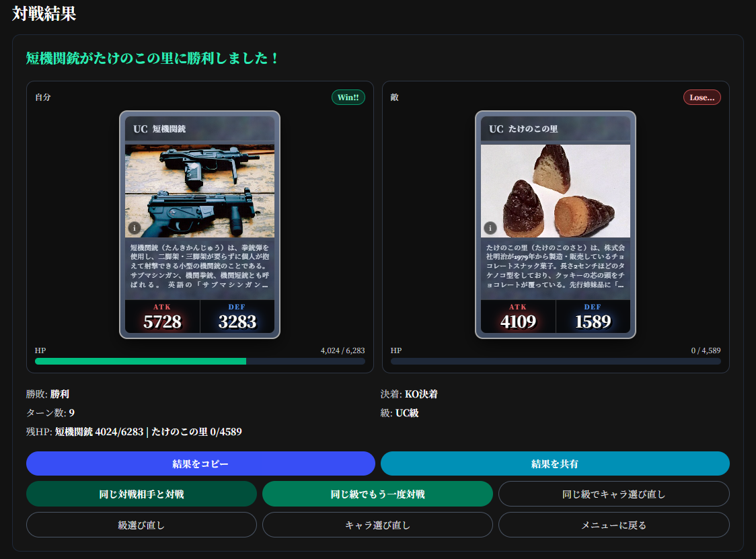The image size is (756, 559).
Task: Click the enemy's empty HP bar
Action: pos(556,361)
